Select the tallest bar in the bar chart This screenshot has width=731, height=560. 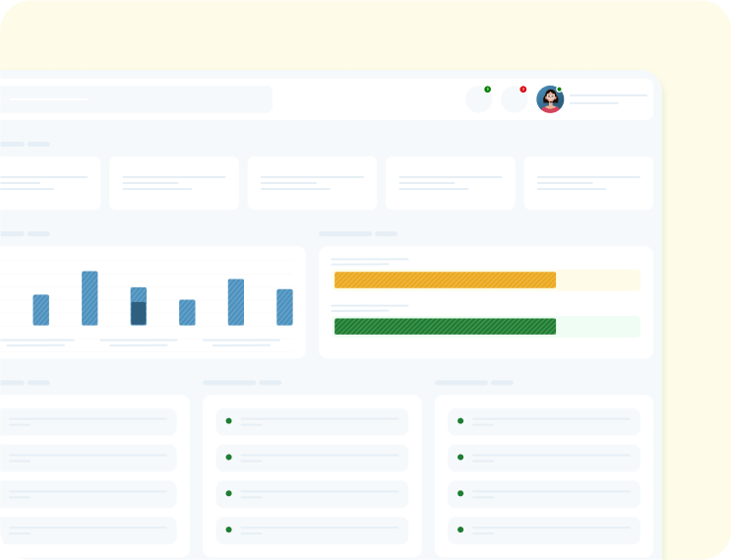point(90,298)
